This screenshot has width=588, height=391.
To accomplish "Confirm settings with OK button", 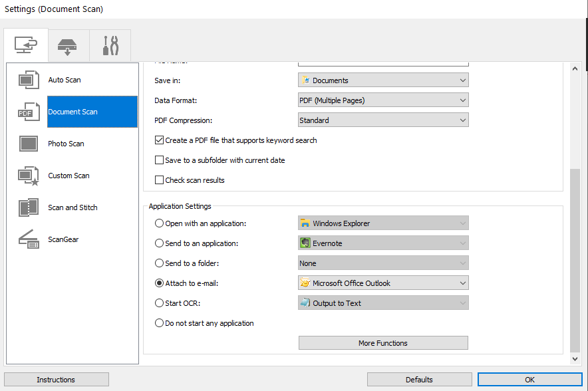I will 530,380.
